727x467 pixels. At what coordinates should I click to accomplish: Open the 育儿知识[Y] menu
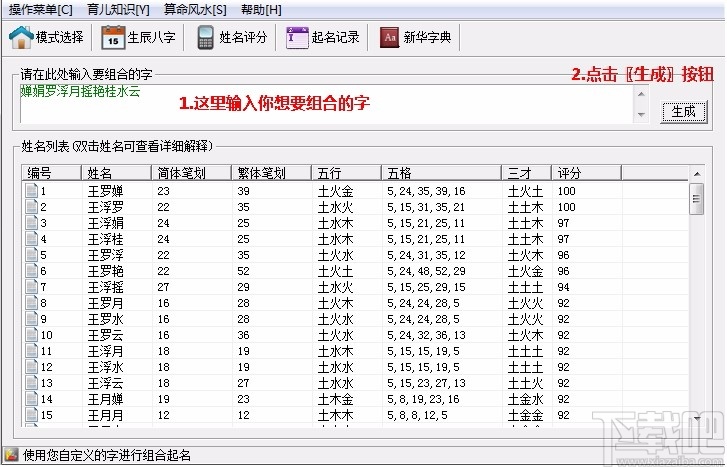point(118,9)
